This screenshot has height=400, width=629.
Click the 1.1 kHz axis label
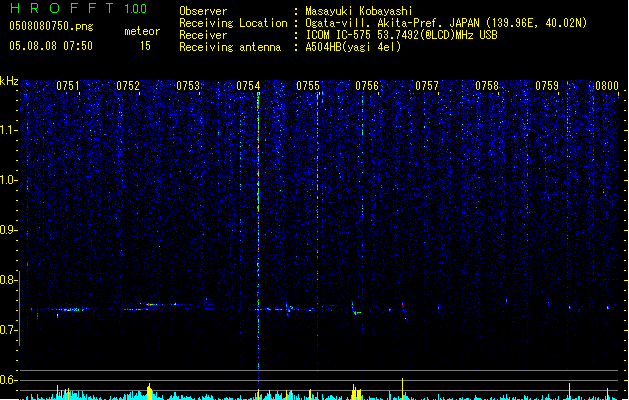8,130
